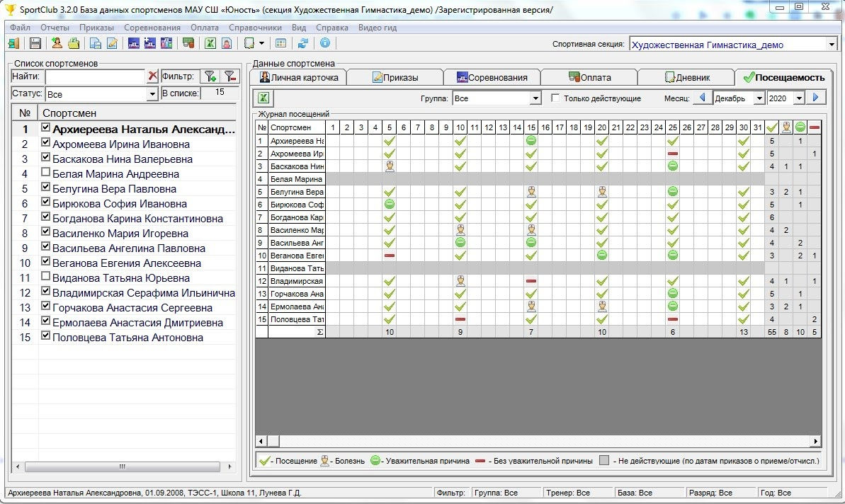Toggle the 'Только действующие' checkbox
This screenshot has width=845, height=504.
click(x=556, y=98)
